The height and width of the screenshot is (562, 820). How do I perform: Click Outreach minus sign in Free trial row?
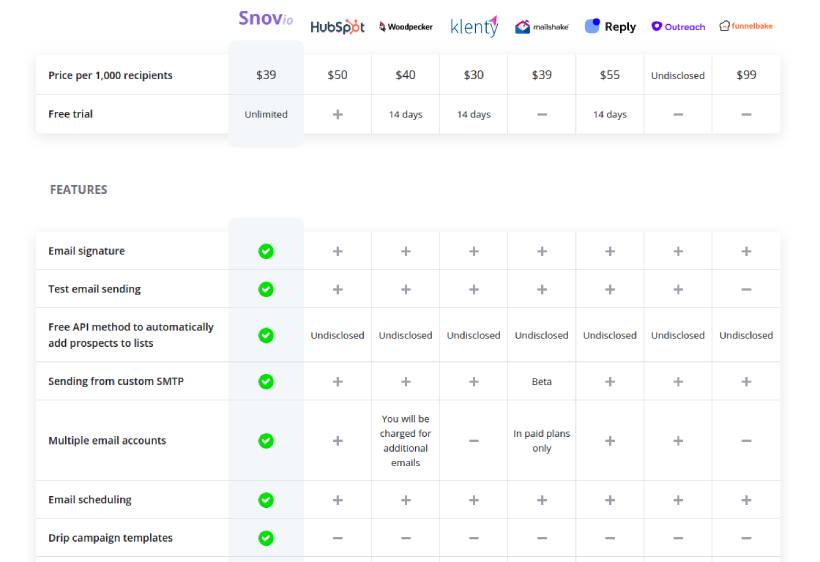point(678,114)
